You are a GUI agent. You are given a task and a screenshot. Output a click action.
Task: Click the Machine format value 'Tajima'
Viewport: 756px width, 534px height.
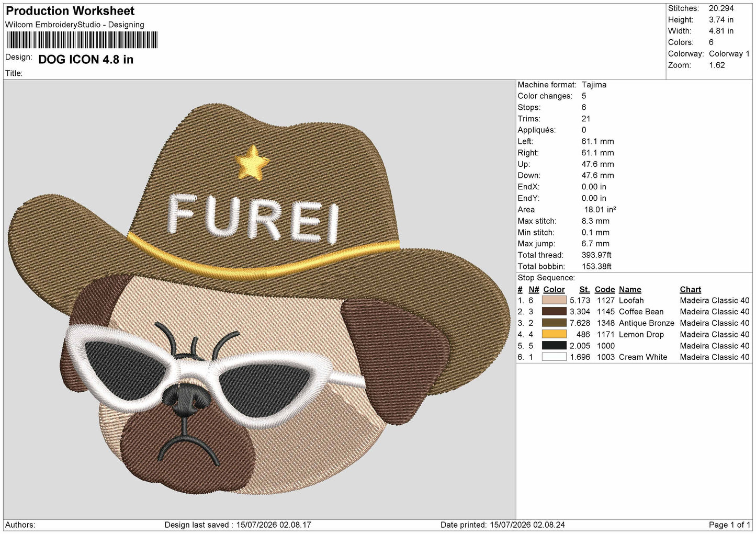click(594, 85)
